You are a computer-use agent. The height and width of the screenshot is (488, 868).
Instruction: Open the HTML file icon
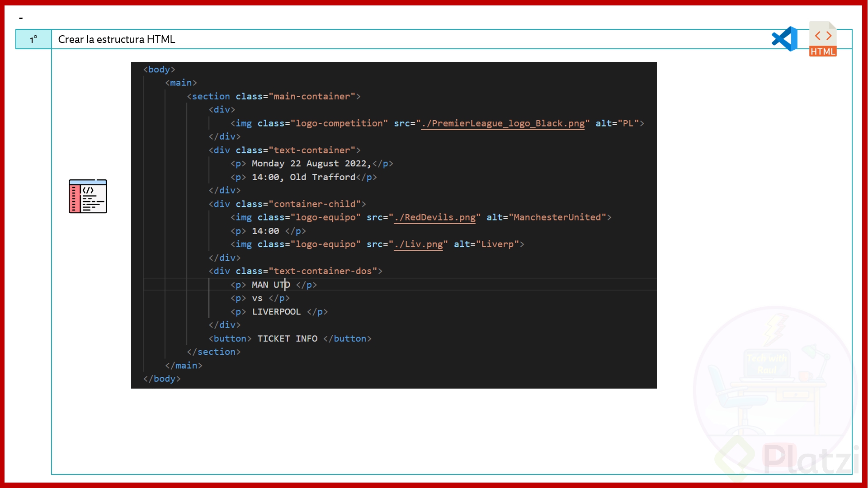pyautogui.click(x=822, y=38)
